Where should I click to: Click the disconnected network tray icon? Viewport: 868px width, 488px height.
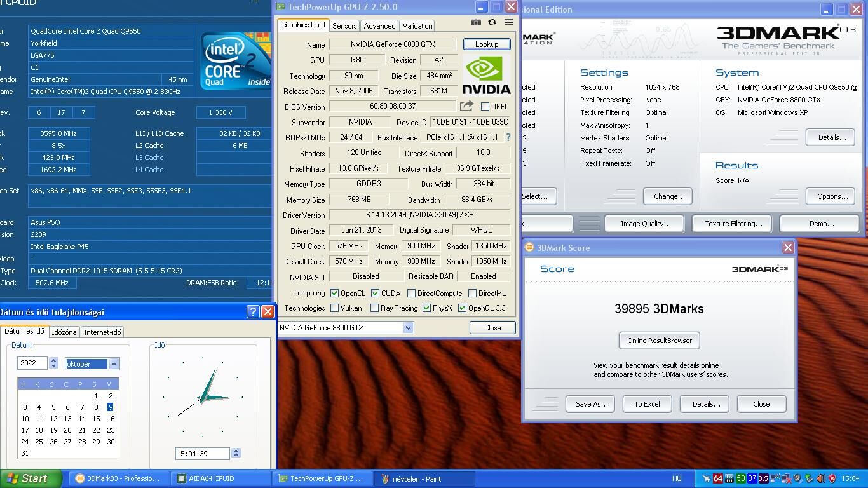787,478
